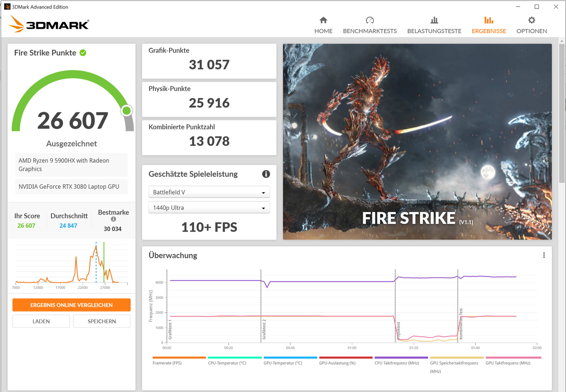
Task: Click the Kombinierte Punktzahl value 13 078
Action: 209,141
